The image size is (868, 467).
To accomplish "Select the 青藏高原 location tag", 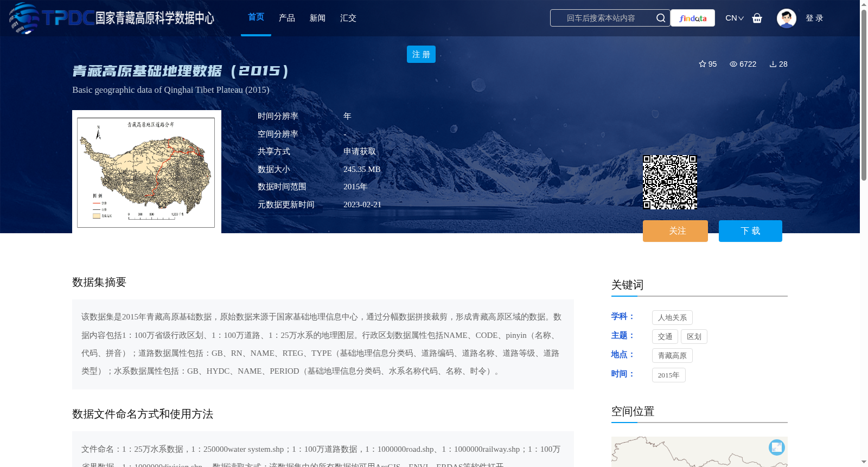I will (672, 355).
